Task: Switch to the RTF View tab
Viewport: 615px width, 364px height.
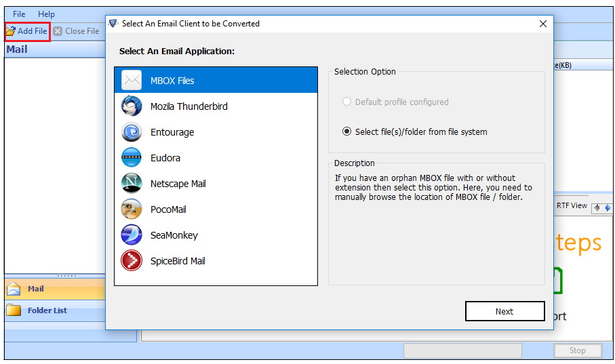Action: (x=572, y=205)
